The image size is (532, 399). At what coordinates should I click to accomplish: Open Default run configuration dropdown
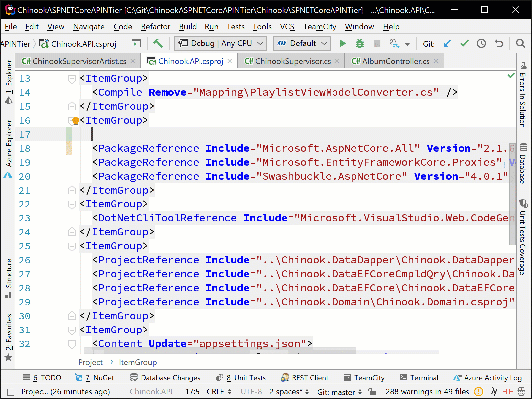click(302, 43)
